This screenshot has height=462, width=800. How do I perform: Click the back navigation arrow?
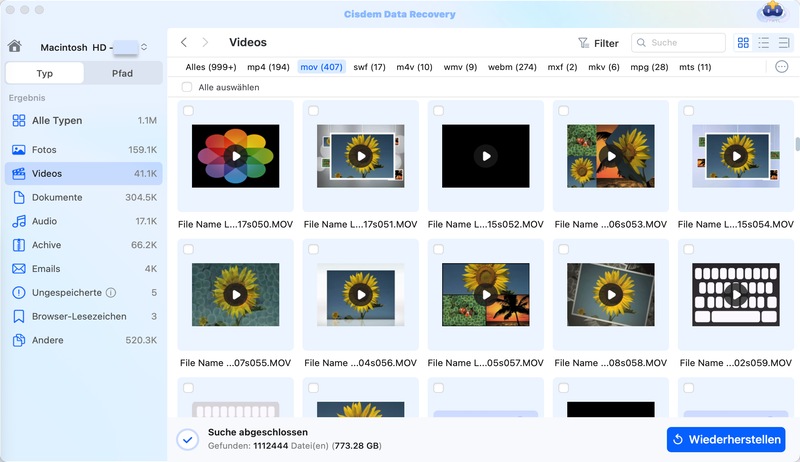(184, 43)
